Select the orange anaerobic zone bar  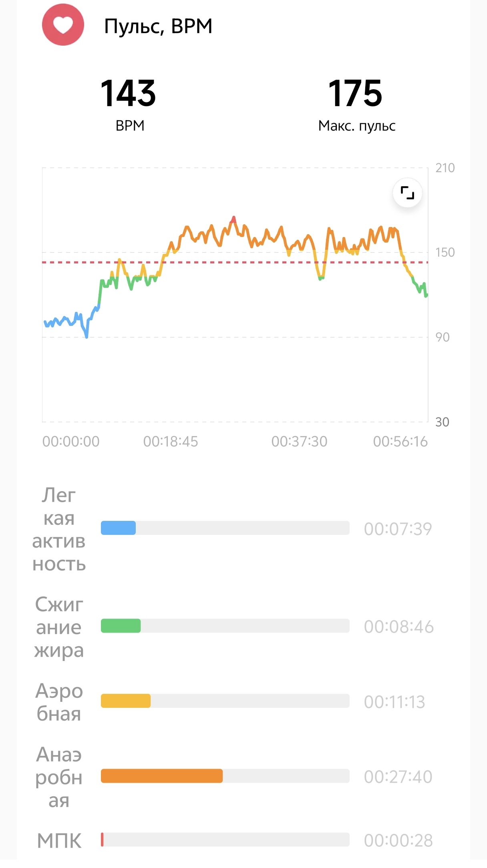coord(225,776)
